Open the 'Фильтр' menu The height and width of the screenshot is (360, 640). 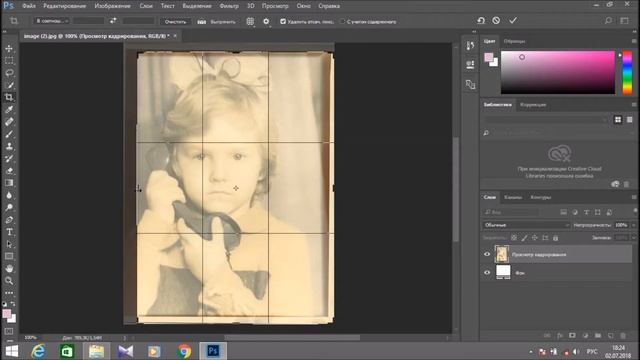[229, 6]
